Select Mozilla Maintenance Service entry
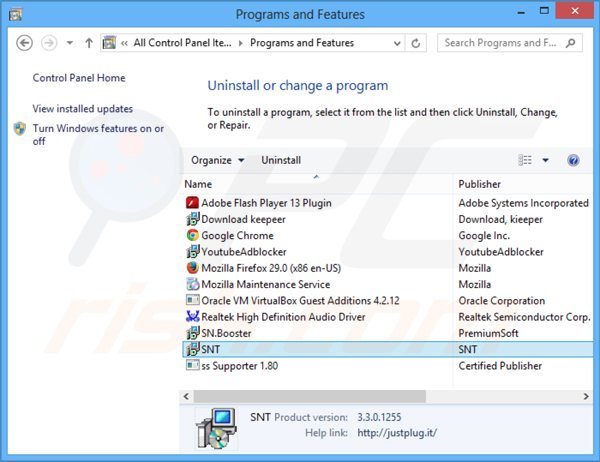This screenshot has width=600, height=462. pos(266,284)
